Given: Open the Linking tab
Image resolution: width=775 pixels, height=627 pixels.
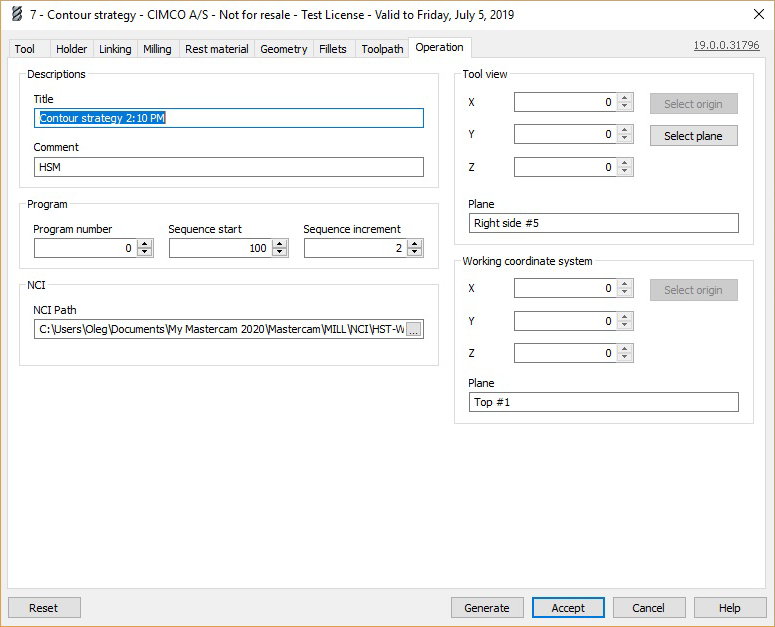Looking at the screenshot, I should tap(115, 49).
